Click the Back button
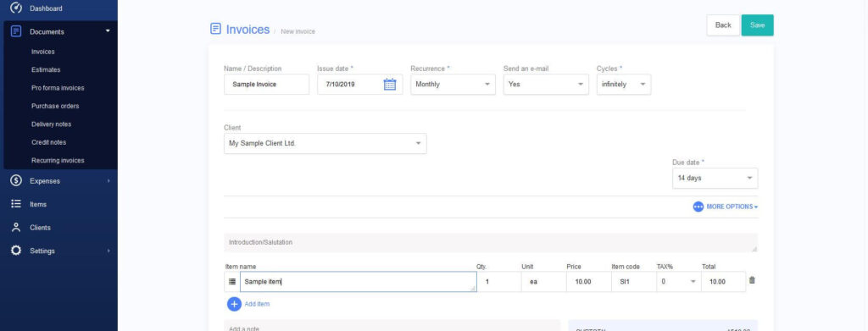This screenshot has width=868, height=331. coord(723,25)
